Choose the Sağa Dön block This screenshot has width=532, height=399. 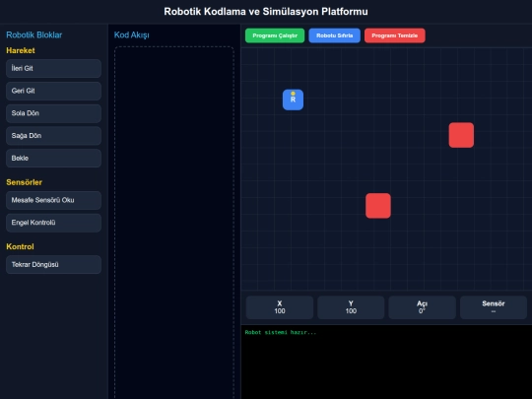coord(53,136)
